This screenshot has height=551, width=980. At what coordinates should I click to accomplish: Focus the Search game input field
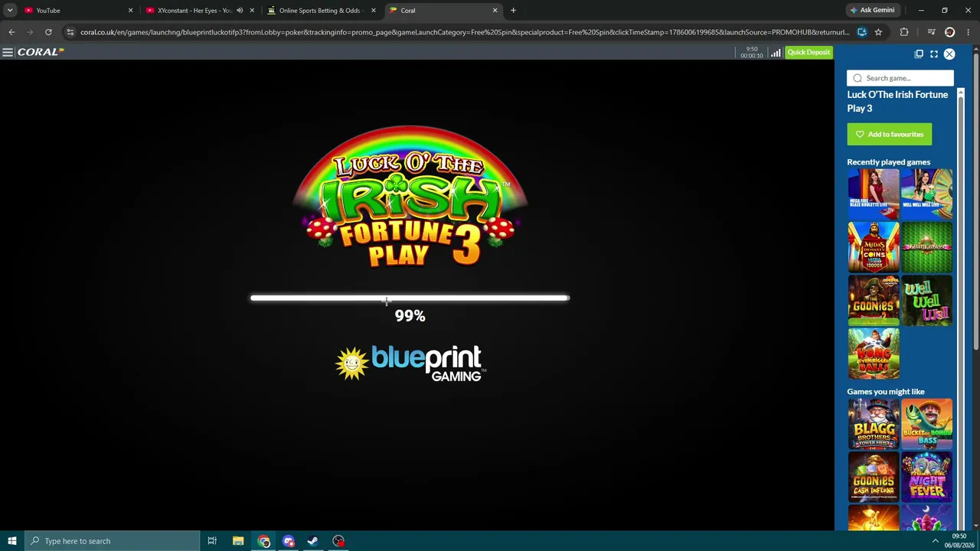tap(900, 78)
